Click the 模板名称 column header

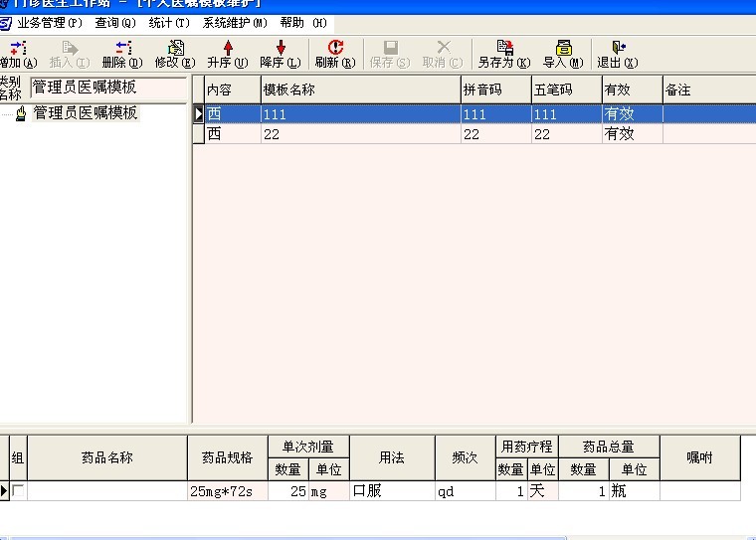pos(361,90)
